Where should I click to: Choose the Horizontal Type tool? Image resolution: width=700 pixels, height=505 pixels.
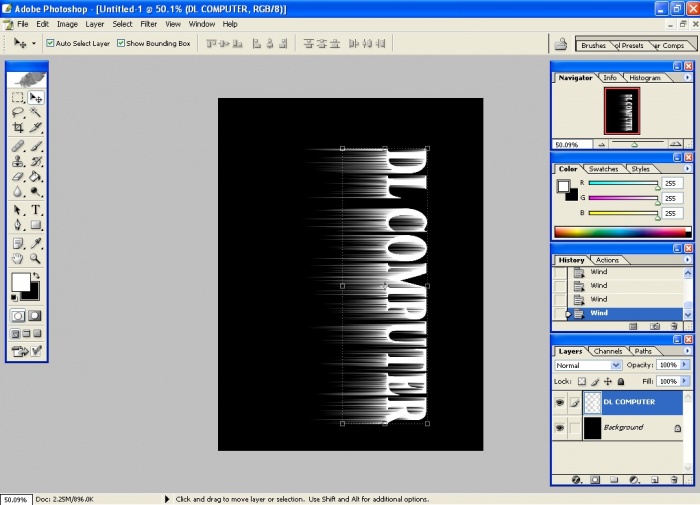(36, 210)
